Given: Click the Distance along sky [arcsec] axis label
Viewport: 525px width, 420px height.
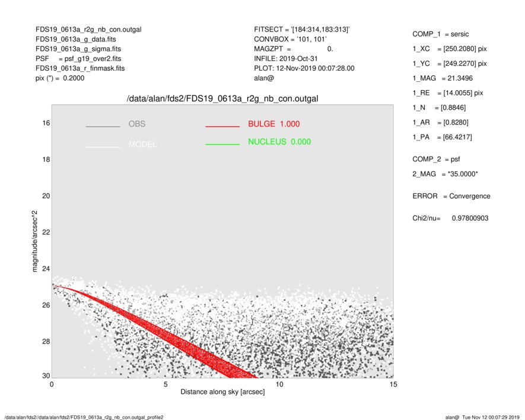Looking at the screenshot, I should point(222,392).
